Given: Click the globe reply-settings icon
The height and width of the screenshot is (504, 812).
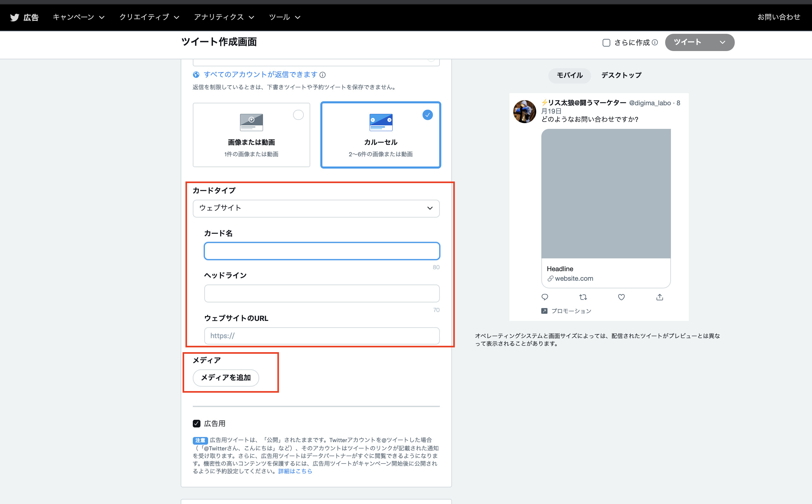Looking at the screenshot, I should coord(196,74).
